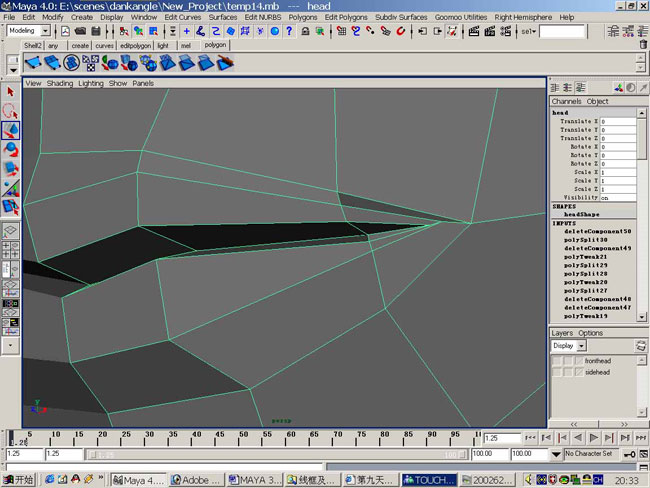
Task: Expand the toolbox layout dropdown arrow
Action: click(x=10, y=345)
